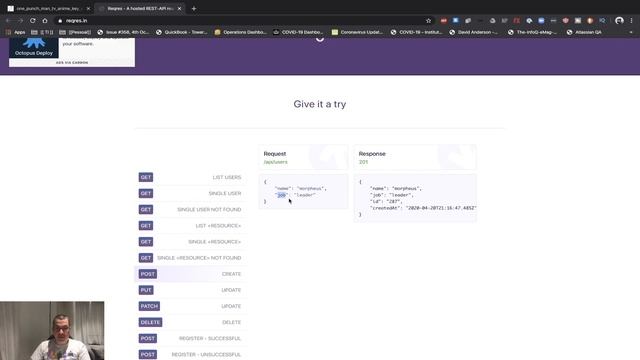
Task: Open the QuickBook bookmark
Action: (x=182, y=32)
